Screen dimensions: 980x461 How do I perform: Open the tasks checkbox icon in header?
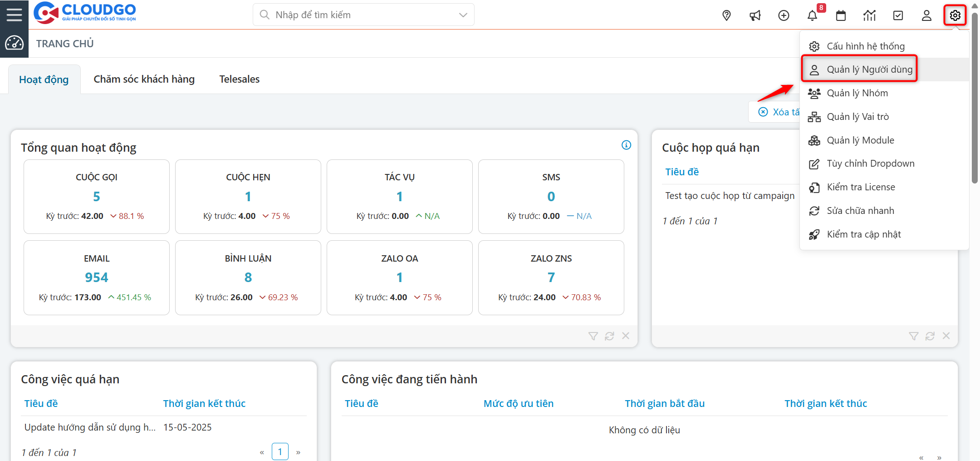point(898,15)
